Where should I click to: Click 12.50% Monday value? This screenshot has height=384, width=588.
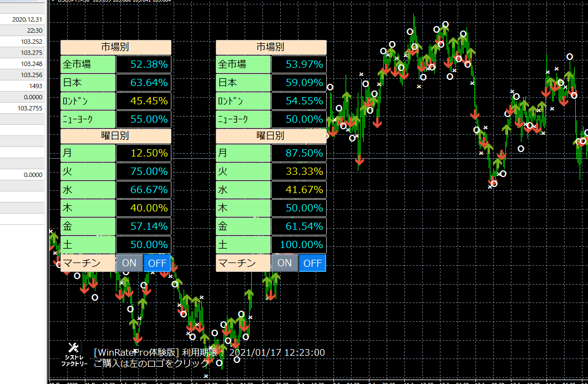[x=144, y=153]
